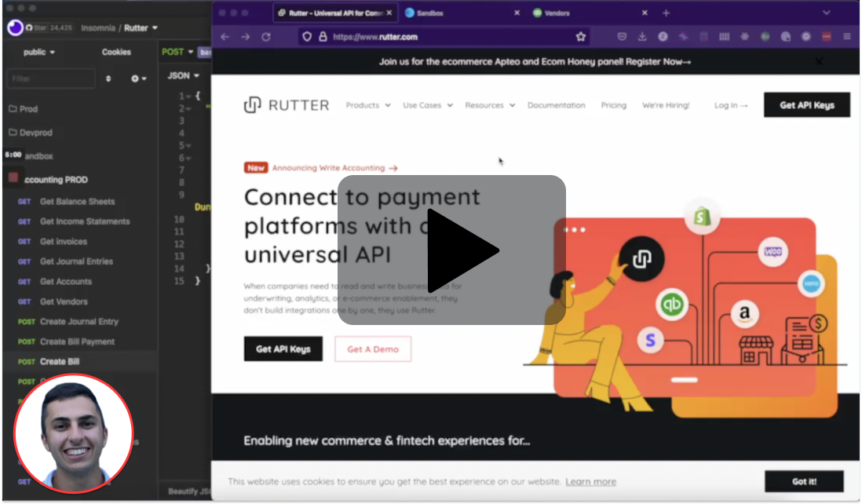The image size is (862, 504).
Task: Bookmark the page using the star icon
Action: (x=579, y=36)
